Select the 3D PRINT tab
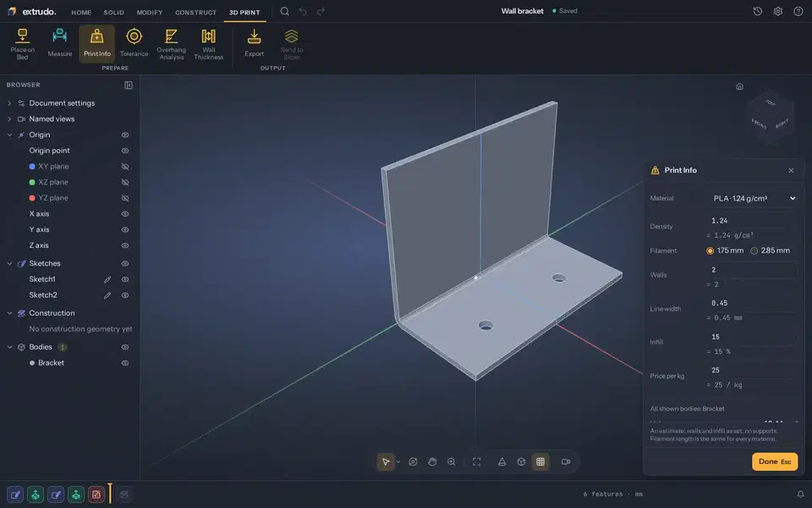 [244, 12]
